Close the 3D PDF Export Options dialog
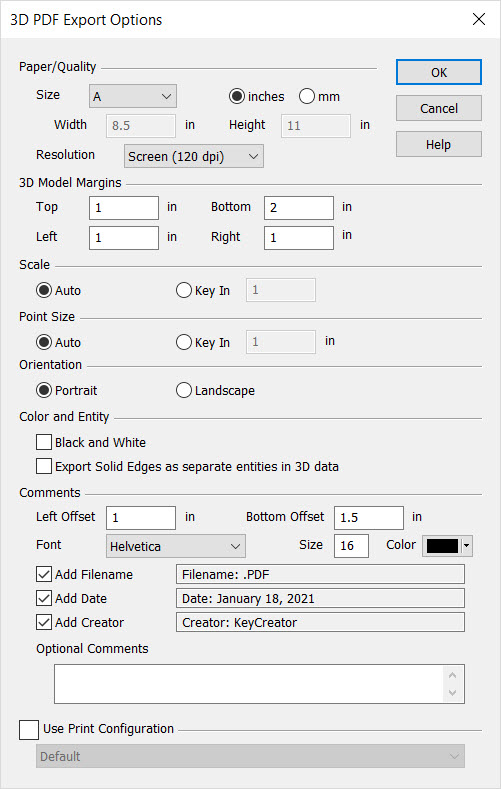 coord(479,19)
